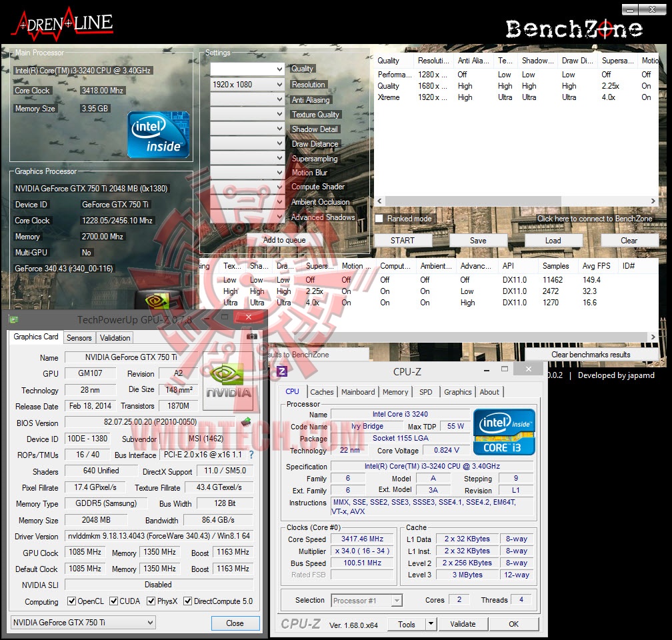Select result row with 16.6 Avg FPS
Screen dimensions: 672x640
point(429,303)
